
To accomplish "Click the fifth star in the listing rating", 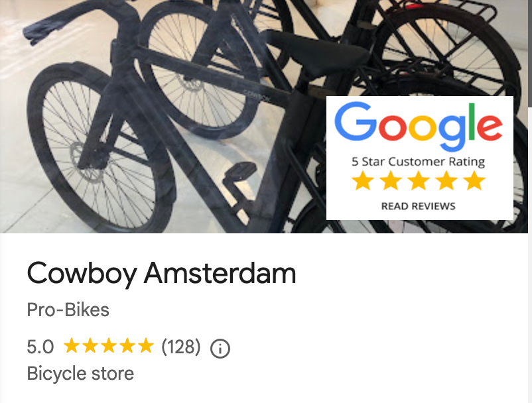I will [146, 346].
